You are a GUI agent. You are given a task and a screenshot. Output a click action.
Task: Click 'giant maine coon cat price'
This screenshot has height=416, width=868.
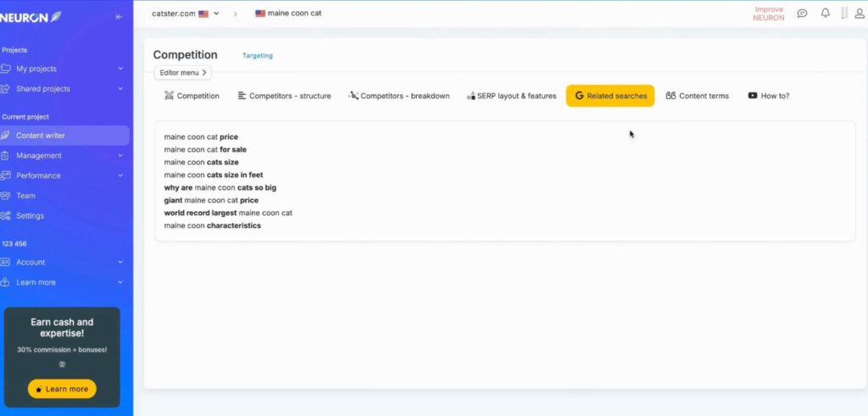click(x=211, y=200)
